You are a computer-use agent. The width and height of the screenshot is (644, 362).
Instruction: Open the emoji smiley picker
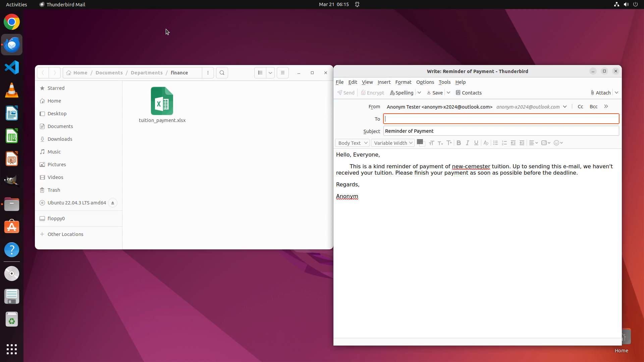tap(558, 143)
